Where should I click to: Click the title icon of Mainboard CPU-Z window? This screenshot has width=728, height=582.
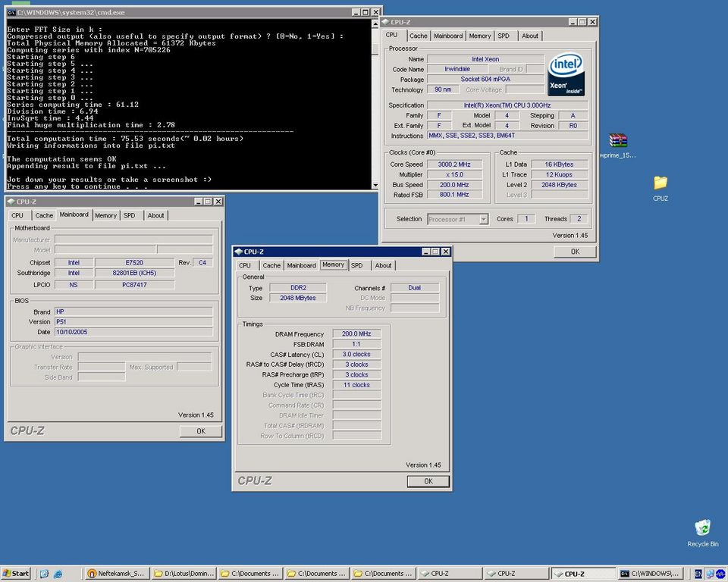pyautogui.click(x=11, y=202)
